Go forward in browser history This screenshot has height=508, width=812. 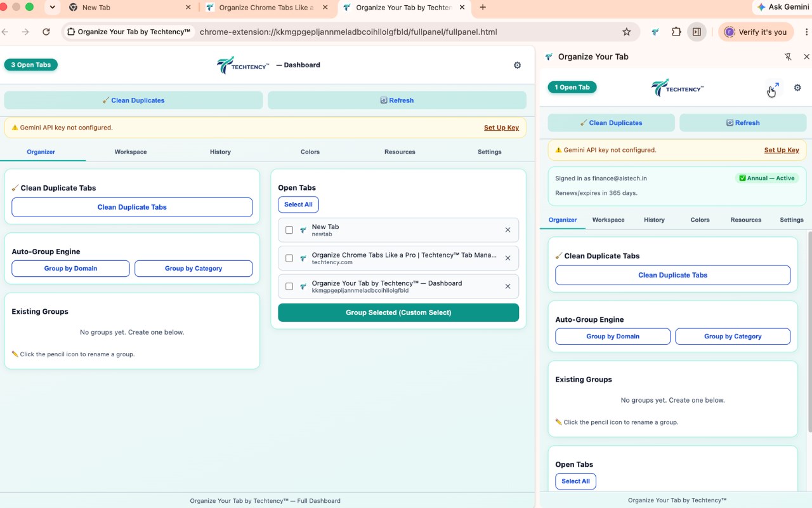point(25,32)
